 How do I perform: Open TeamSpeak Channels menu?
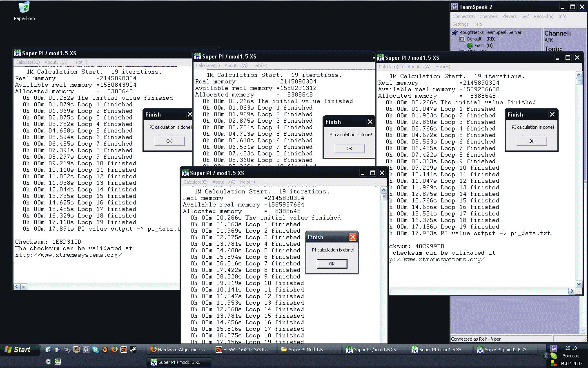click(x=488, y=16)
